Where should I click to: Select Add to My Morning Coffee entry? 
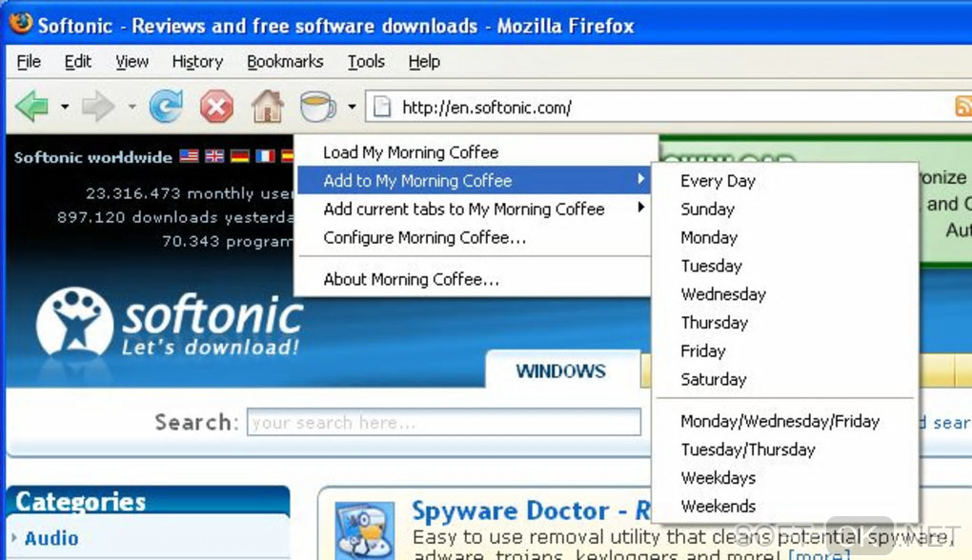point(475,180)
